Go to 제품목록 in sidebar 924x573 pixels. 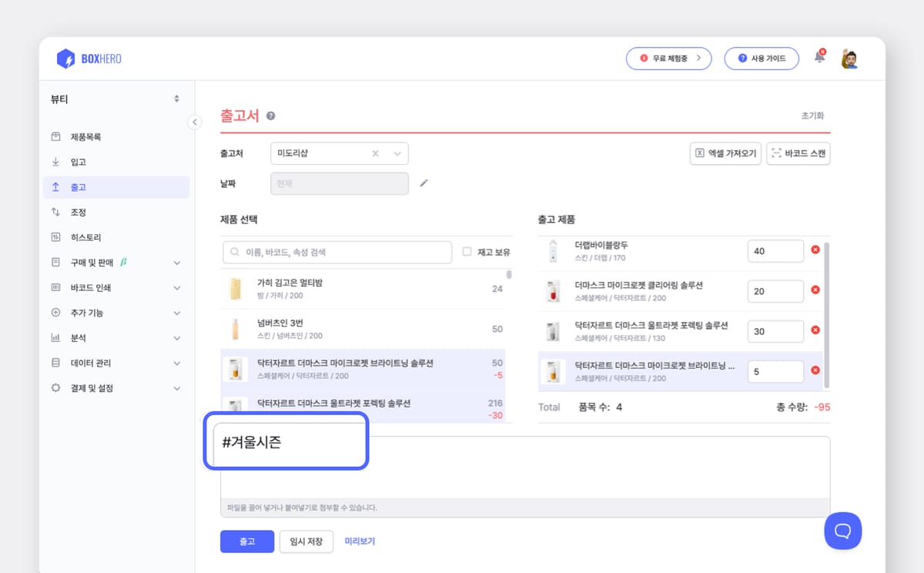(x=85, y=137)
